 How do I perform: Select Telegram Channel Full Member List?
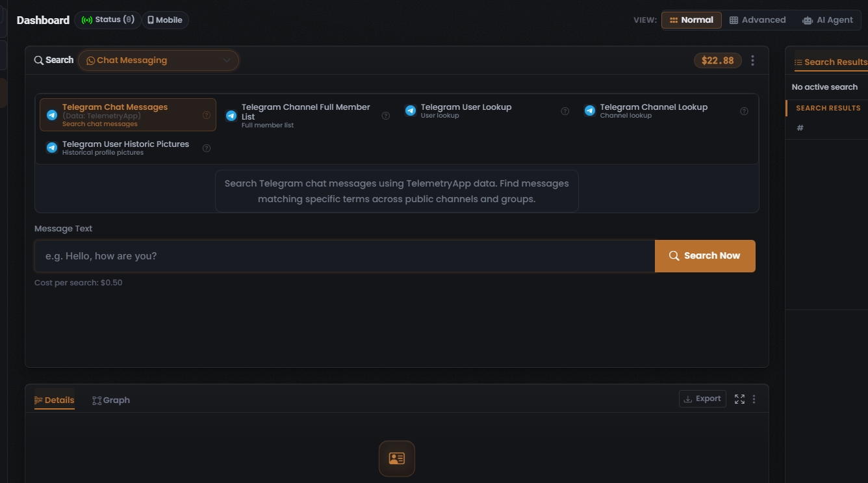(307, 116)
